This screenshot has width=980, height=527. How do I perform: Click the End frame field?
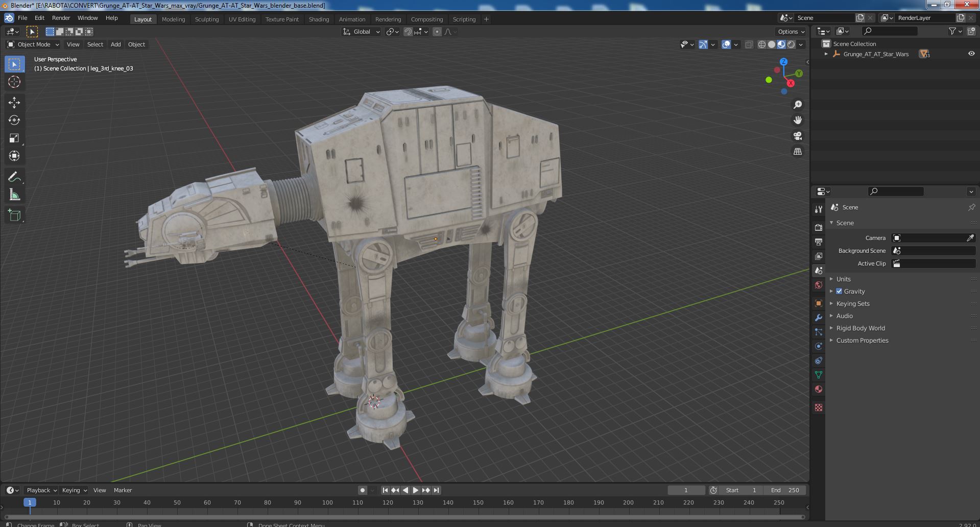click(x=785, y=490)
